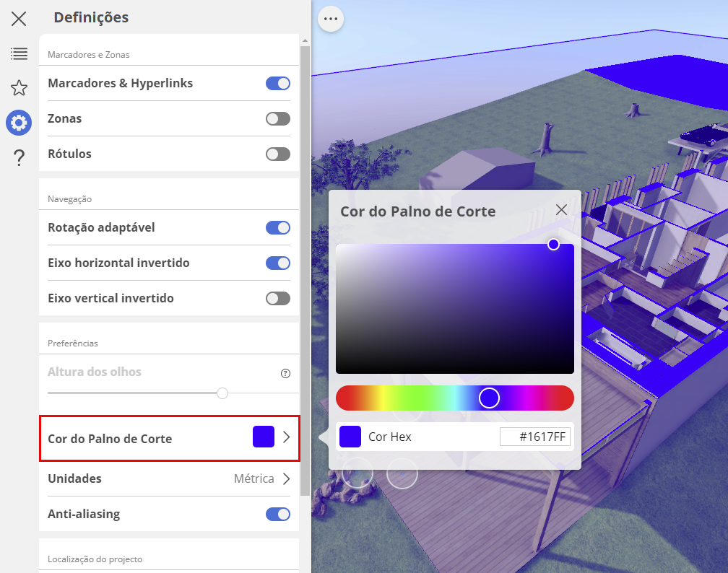The height and width of the screenshot is (573, 728).
Task: Disable Rotação adaptável
Action: (x=277, y=228)
